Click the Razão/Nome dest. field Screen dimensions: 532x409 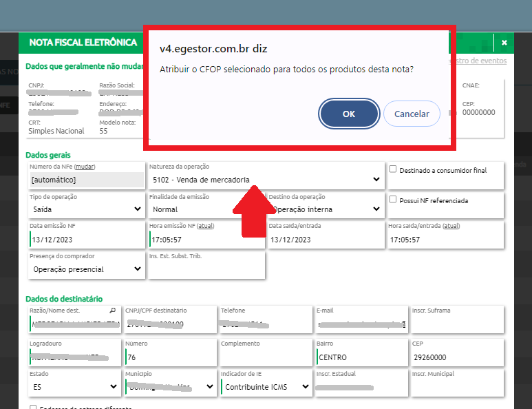(x=75, y=324)
